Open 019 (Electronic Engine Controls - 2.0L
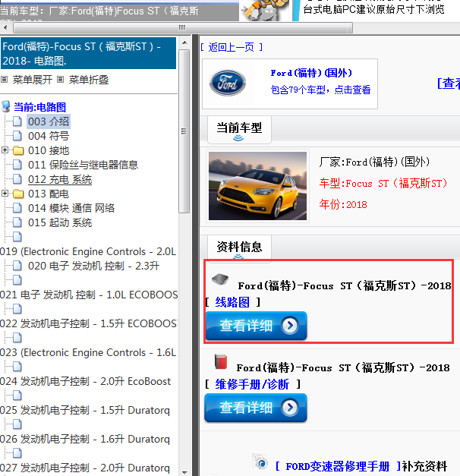 (88, 251)
